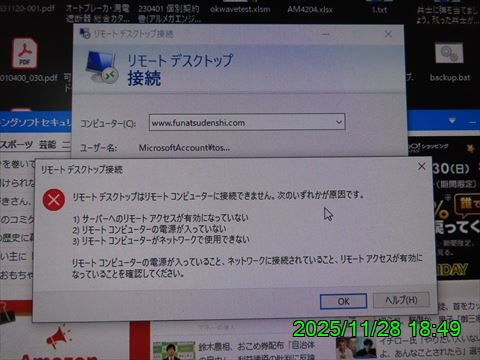Click the news thumbnail beside 鈴木農相 headline
Viewport: 480px width, 360px height.
click(x=174, y=351)
